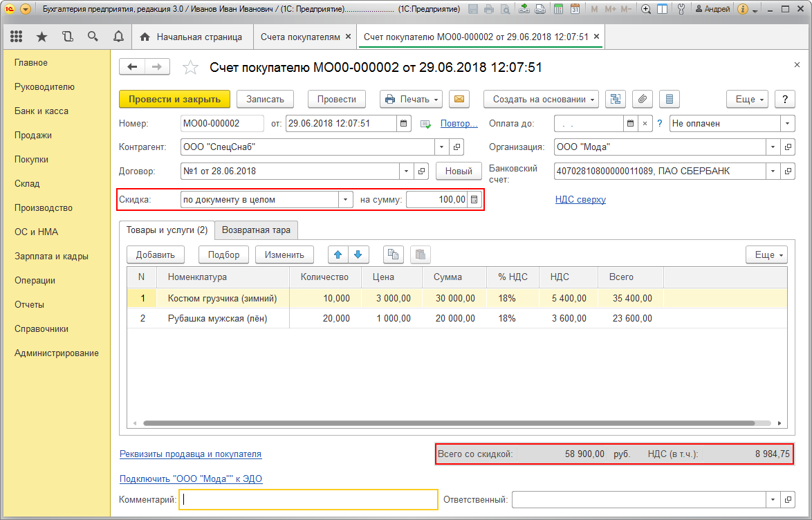This screenshot has width=812, height=520.
Task: Open the calculator for the discount amount
Action: pyautogui.click(x=474, y=200)
